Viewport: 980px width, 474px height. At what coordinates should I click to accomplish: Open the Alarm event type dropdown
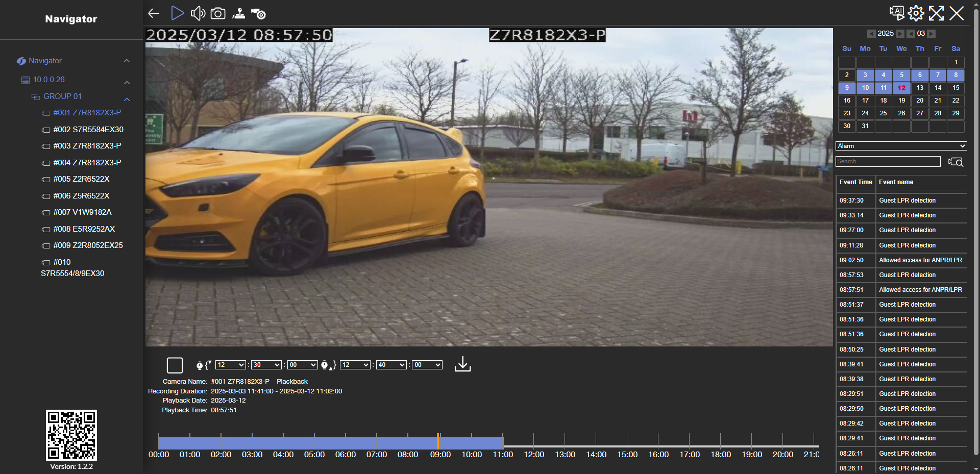tap(901, 146)
